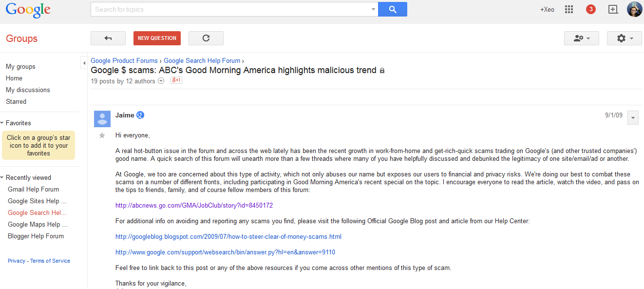Open the post options dropdown beside 9/1/09
Screen dimensions: 644x289
633,118
